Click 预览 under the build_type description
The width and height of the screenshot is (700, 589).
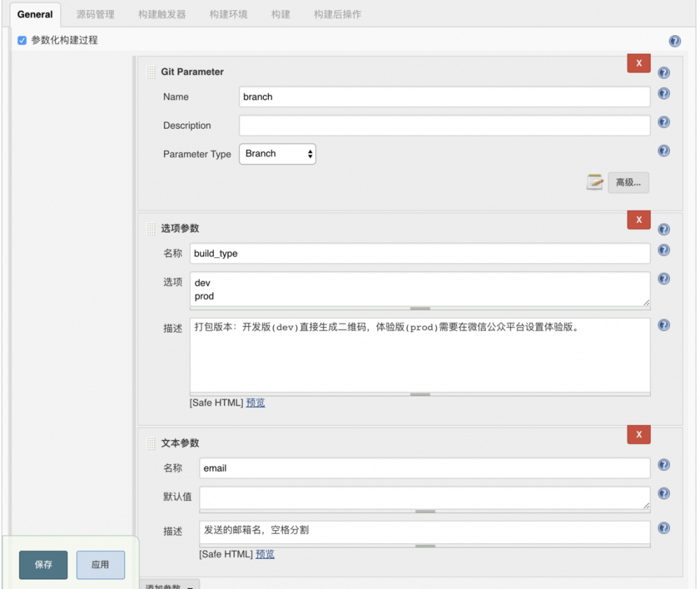(x=255, y=402)
